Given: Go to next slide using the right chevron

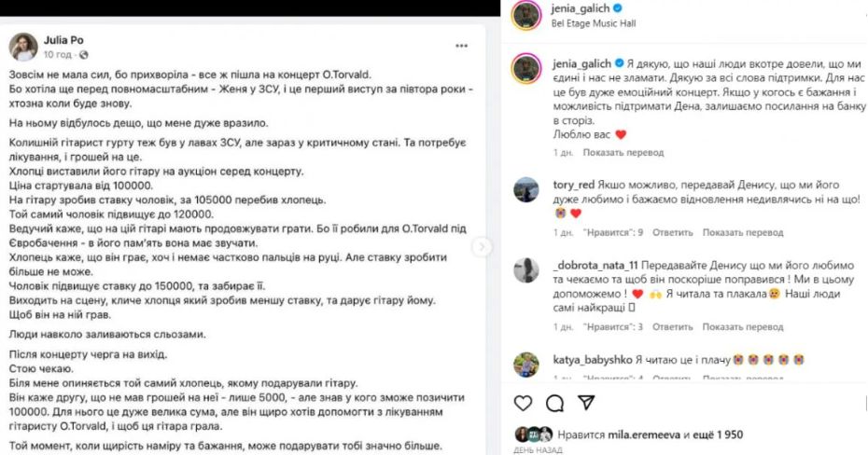Looking at the screenshot, I should click(x=483, y=246).
